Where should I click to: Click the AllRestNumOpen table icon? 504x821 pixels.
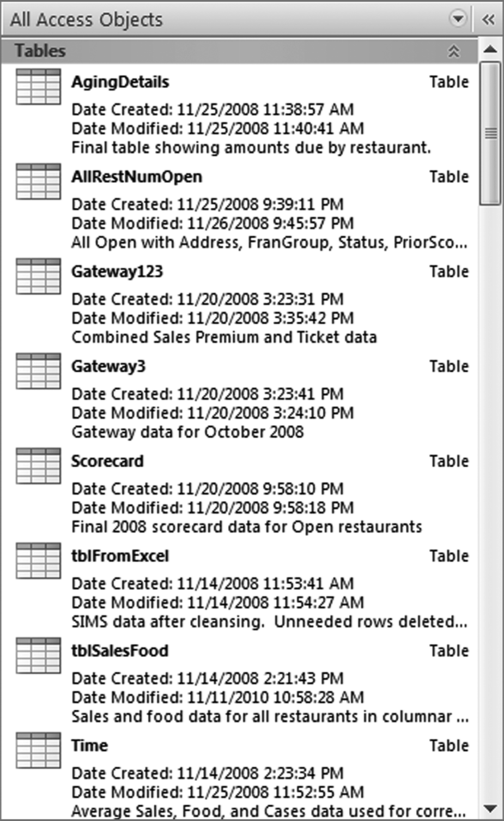[x=38, y=182]
